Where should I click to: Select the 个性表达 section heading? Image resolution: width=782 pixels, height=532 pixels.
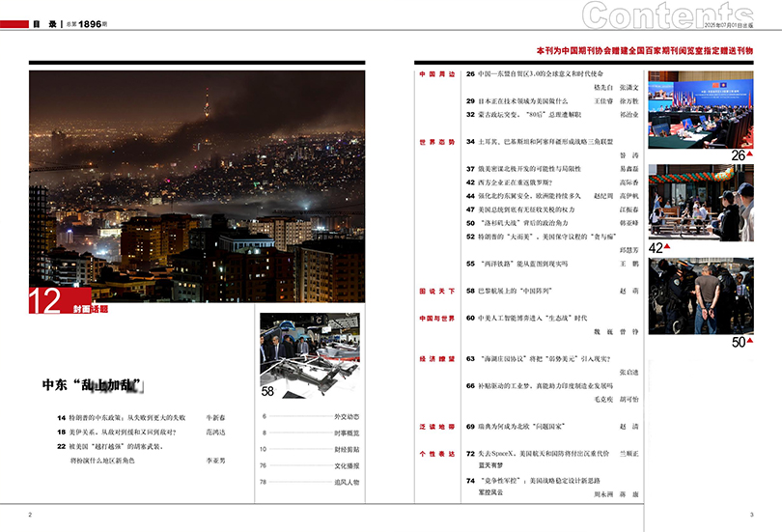tap(436, 453)
